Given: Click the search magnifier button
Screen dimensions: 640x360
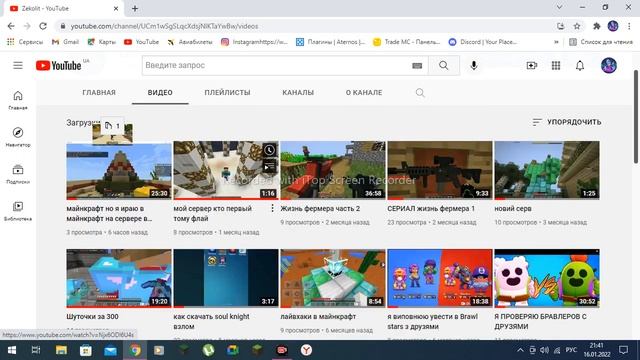Looking at the screenshot, I should [444, 65].
